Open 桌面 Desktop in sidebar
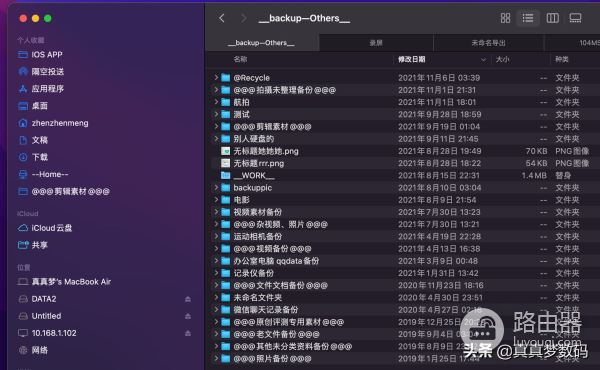 (x=39, y=106)
